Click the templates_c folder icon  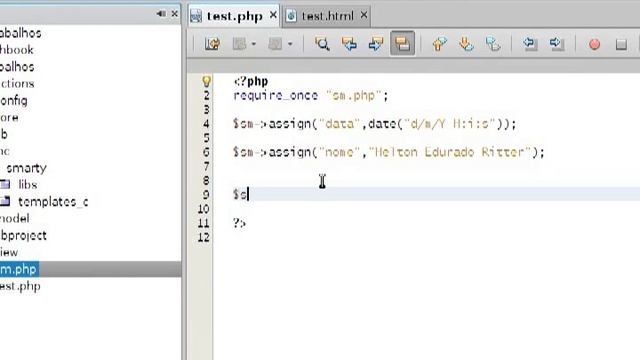tap(5, 201)
